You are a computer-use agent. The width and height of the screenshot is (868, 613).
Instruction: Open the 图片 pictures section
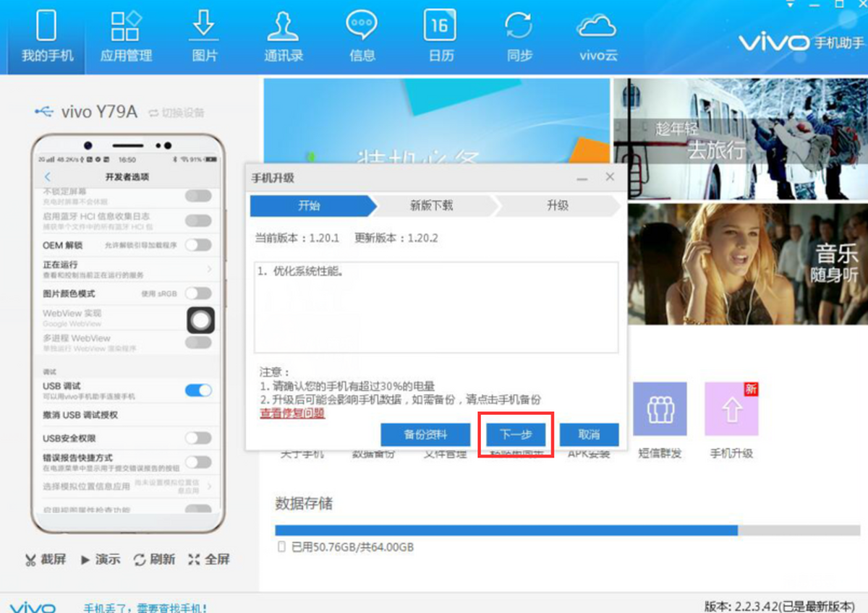205,36
